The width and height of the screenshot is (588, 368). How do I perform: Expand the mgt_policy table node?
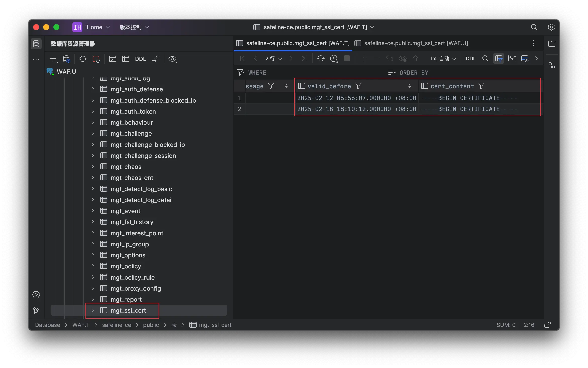pos(93,266)
